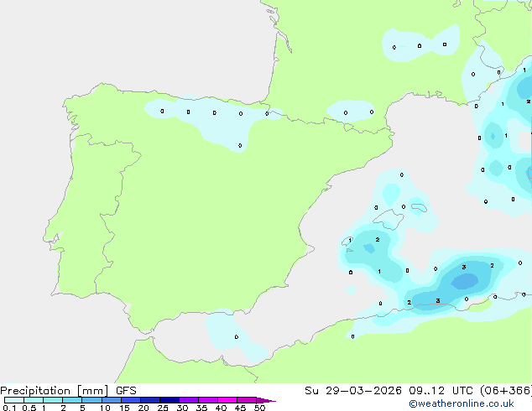The width and height of the screenshot is (532, 411).
Task: Choose the legend swatch between 15 and 20
Action: click(x=131, y=400)
